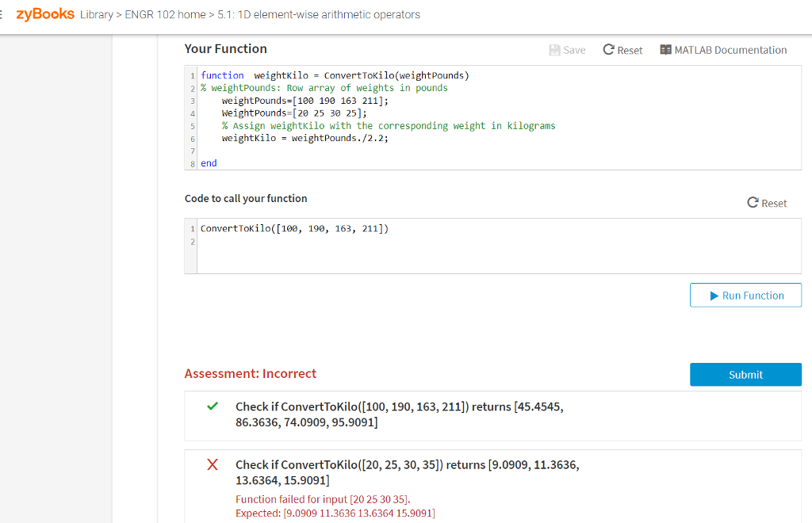Screen dimensions: 812x523
Task: Open MATLAB Documentation via the book icon
Action: tap(665, 50)
